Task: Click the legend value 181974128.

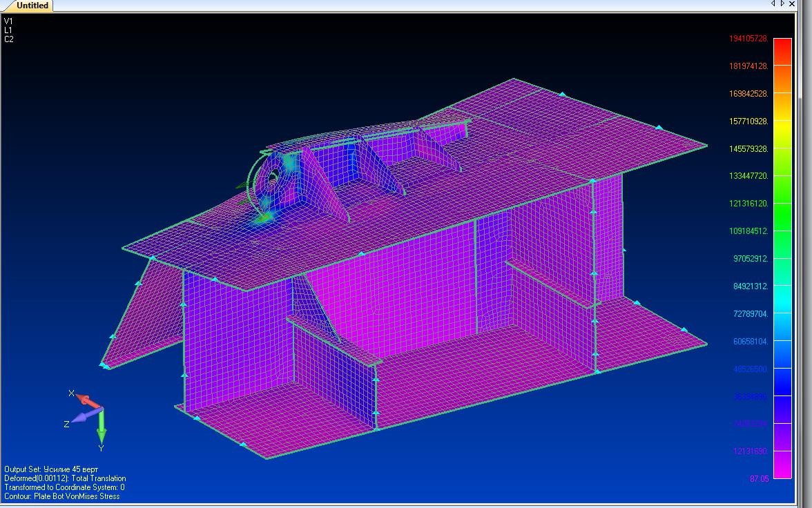Action: 748,66
